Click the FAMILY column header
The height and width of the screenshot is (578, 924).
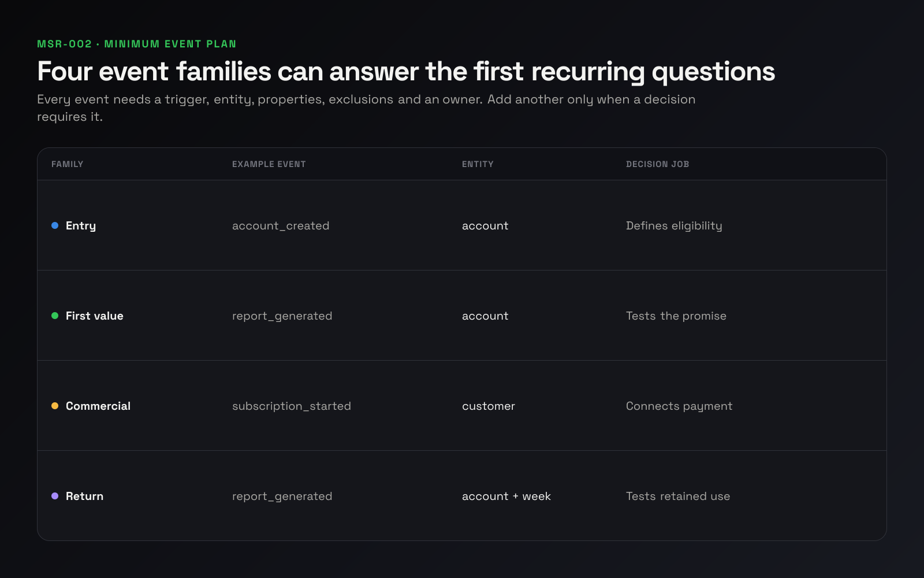(x=67, y=164)
